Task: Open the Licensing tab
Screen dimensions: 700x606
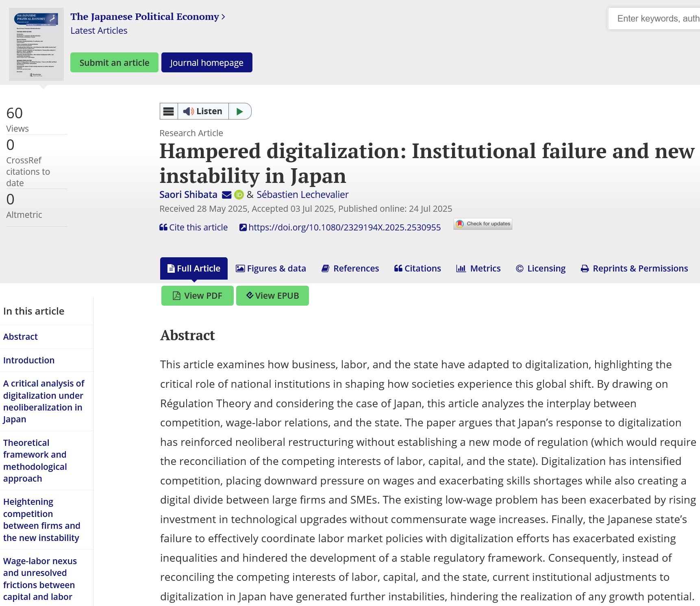Action: (541, 269)
